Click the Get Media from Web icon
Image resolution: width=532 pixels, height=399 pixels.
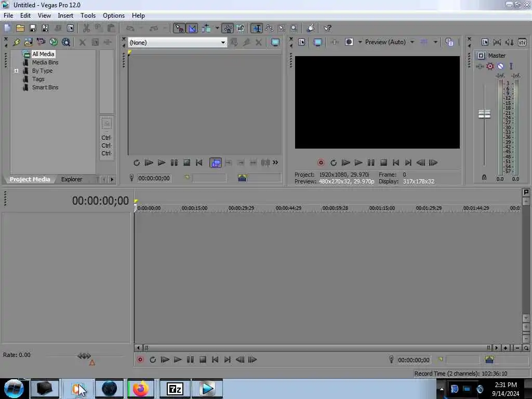coord(54,43)
